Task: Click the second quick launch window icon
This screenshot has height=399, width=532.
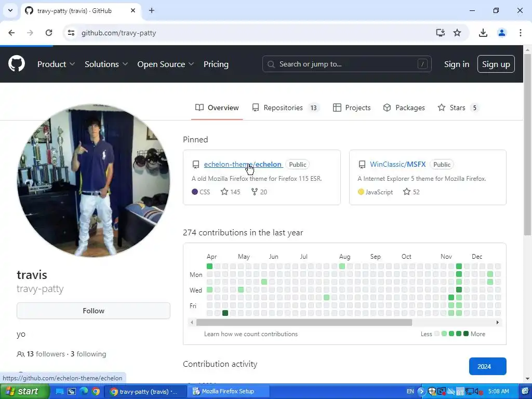Action: [72, 392]
